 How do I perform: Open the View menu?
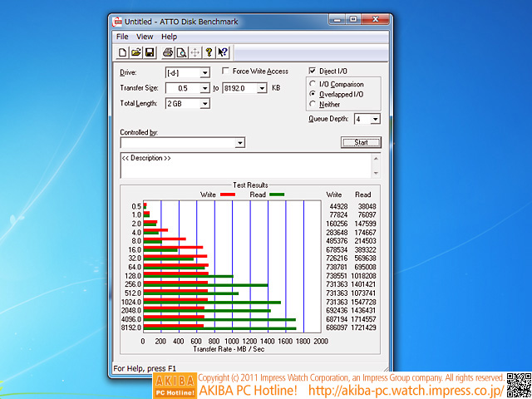pos(145,37)
